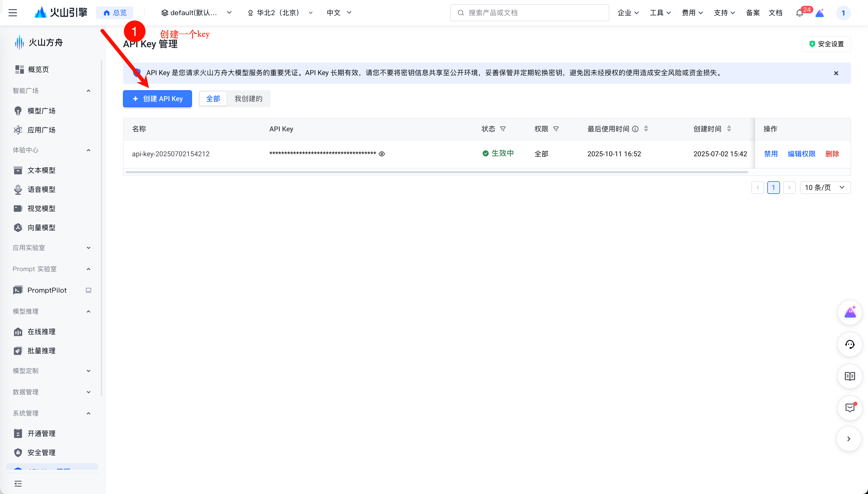Click the horizontal table scrollbar
The height and width of the screenshot is (494, 868).
click(437, 172)
